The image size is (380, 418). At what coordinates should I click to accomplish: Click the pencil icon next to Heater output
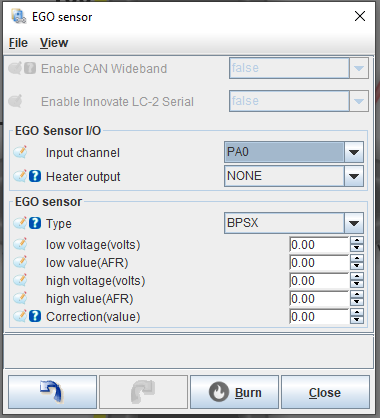(20, 176)
